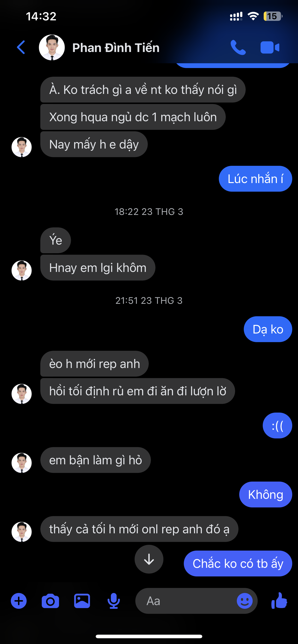Tap the "em bận làm gì hỏ" message
Image resolution: width=298 pixels, height=644 pixels.
(x=95, y=460)
